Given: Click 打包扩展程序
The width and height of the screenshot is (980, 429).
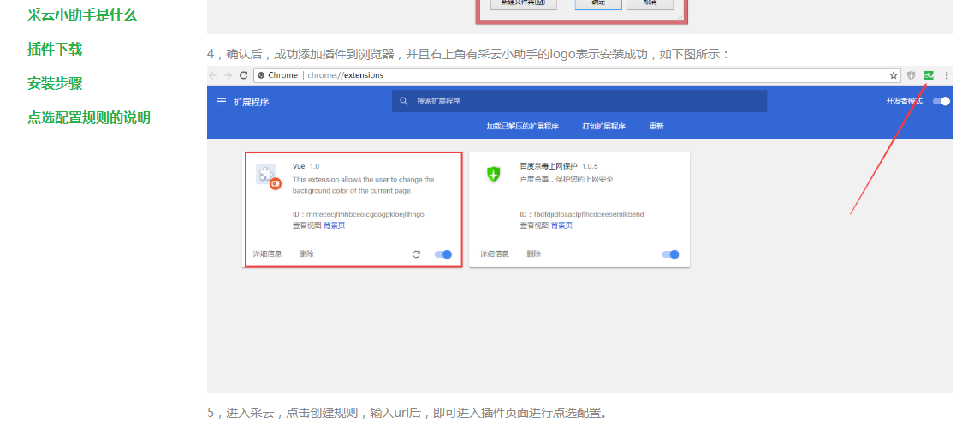Looking at the screenshot, I should click(603, 127).
